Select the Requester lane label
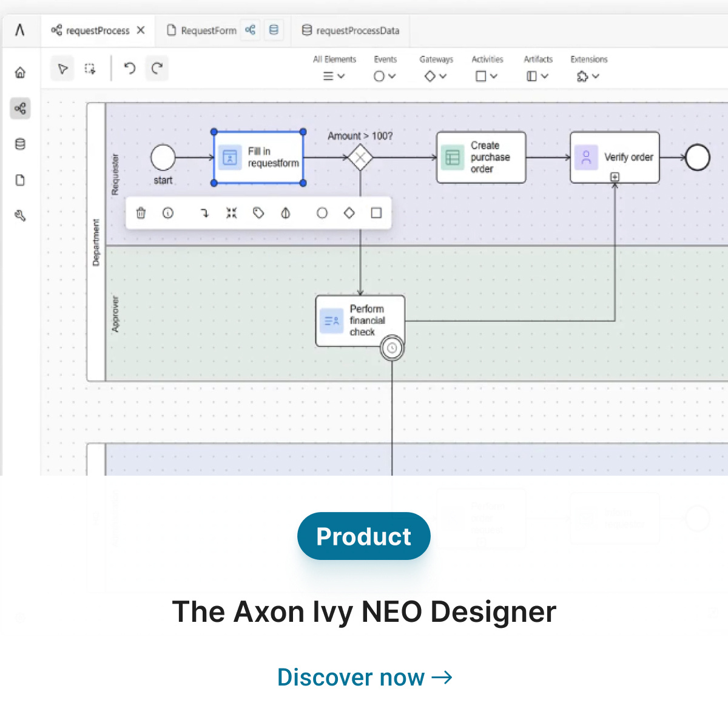728x728 pixels. 115,175
